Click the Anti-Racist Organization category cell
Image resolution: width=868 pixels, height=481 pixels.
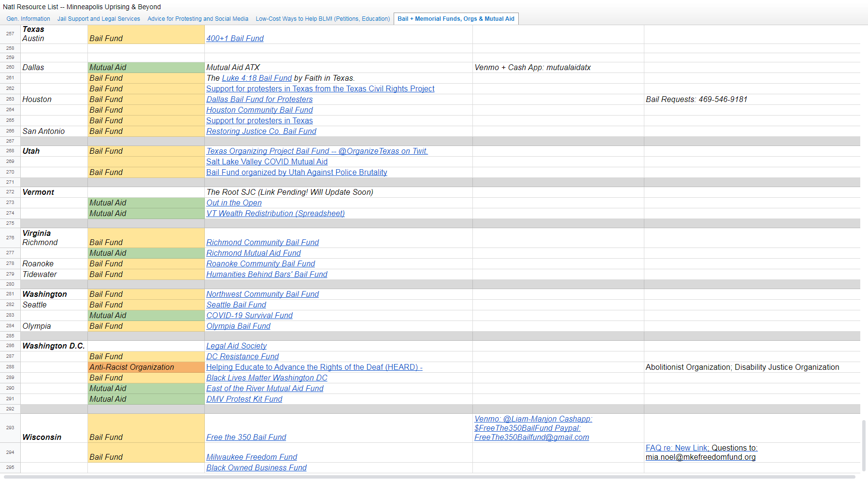146,367
